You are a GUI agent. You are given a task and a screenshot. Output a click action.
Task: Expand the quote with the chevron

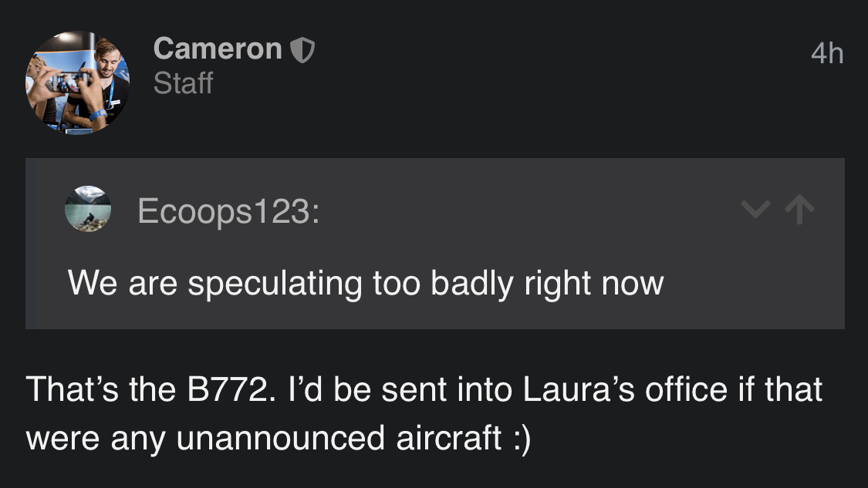754,209
